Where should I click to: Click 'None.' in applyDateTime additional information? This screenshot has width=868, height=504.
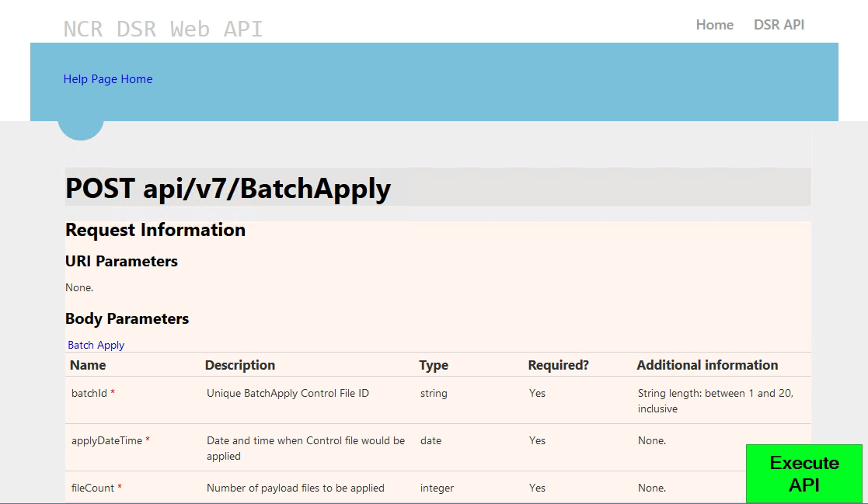coord(651,441)
